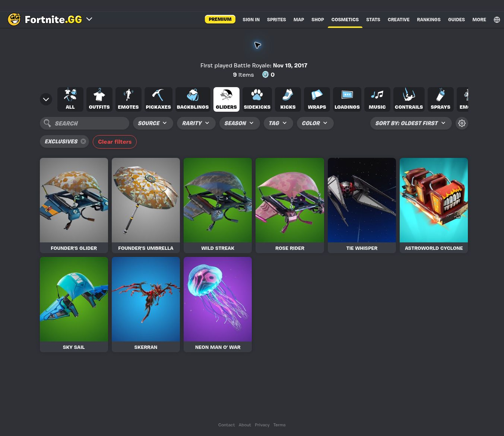This screenshot has width=504, height=436.
Task: Open the Map menu item
Action: [x=299, y=20]
